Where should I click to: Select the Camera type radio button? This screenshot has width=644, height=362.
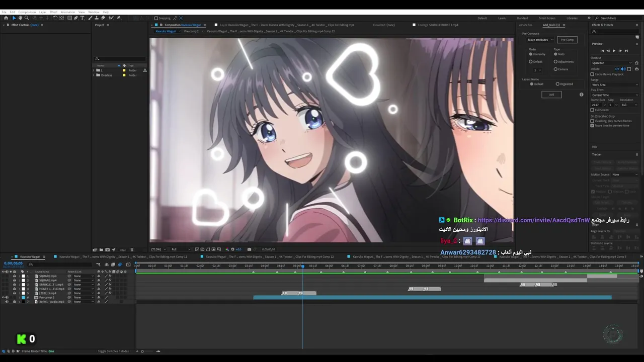[555, 69]
